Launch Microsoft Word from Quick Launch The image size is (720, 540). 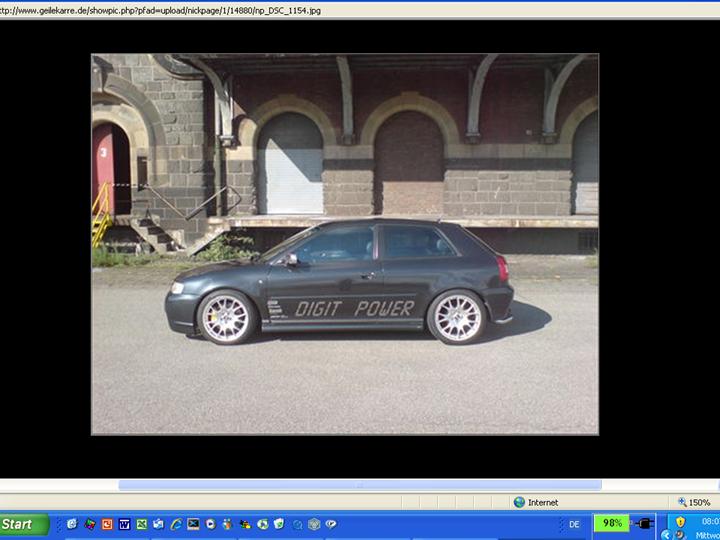(x=125, y=524)
